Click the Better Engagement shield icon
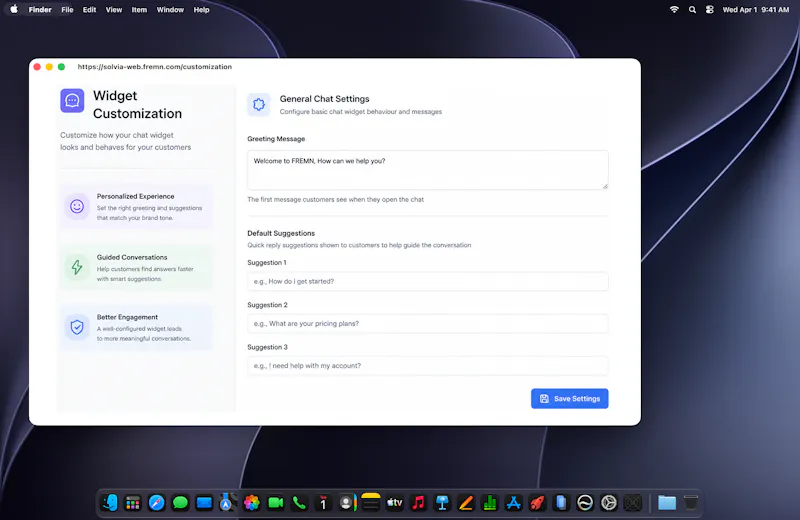The width and height of the screenshot is (800, 520). [x=77, y=327]
